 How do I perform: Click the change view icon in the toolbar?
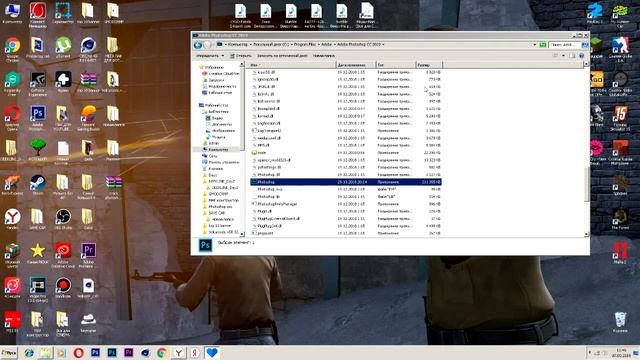coord(556,56)
